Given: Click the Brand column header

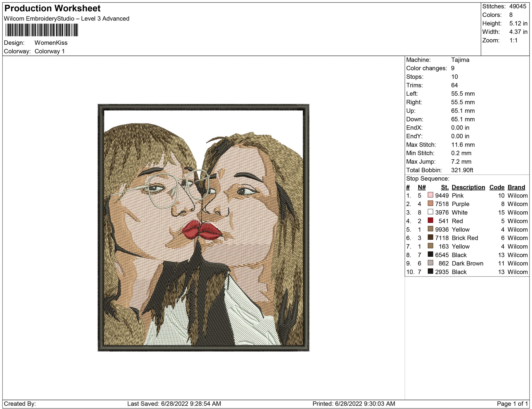Looking at the screenshot, I should 516,187.
